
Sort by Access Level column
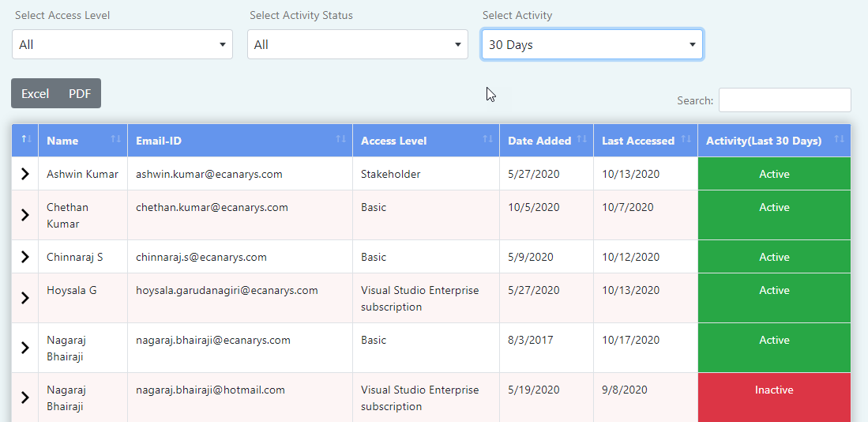coord(426,141)
